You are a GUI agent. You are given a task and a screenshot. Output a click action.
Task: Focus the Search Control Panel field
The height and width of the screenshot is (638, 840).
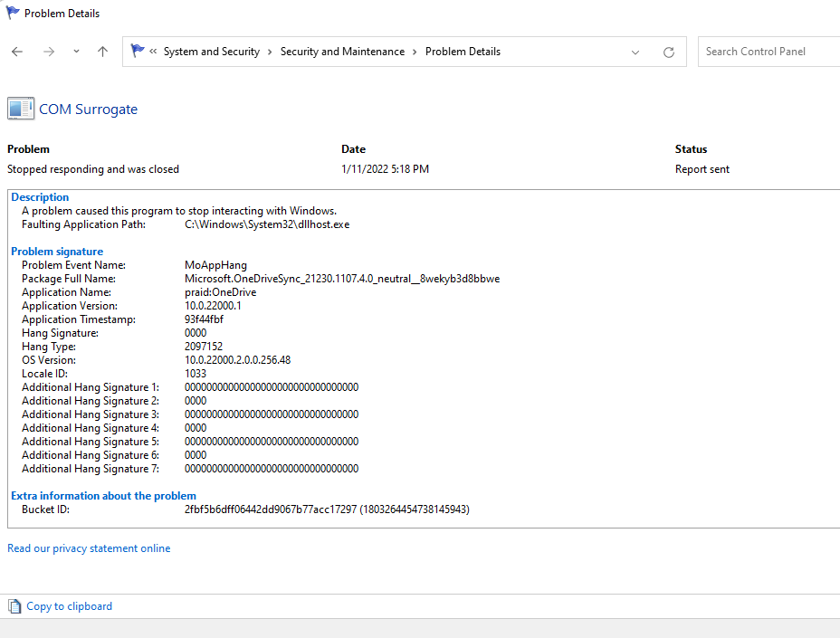[x=769, y=52]
